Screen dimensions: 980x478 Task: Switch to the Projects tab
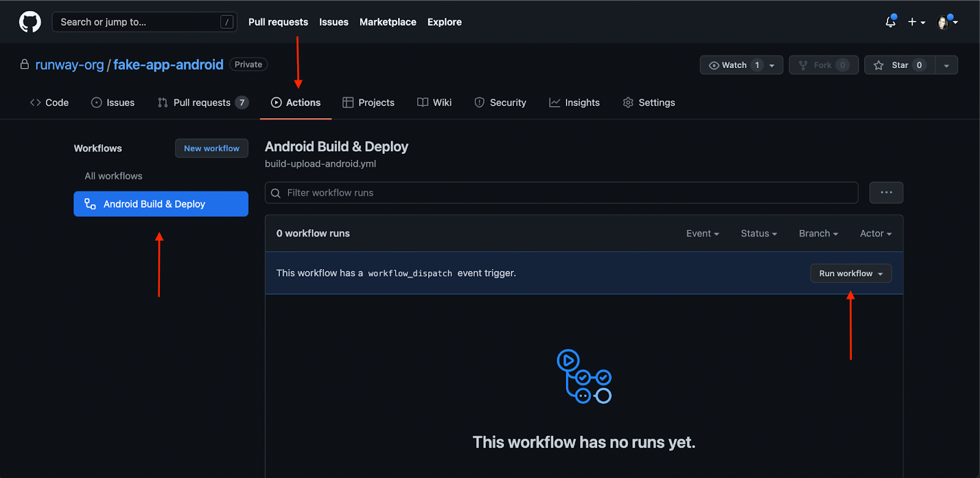click(369, 102)
